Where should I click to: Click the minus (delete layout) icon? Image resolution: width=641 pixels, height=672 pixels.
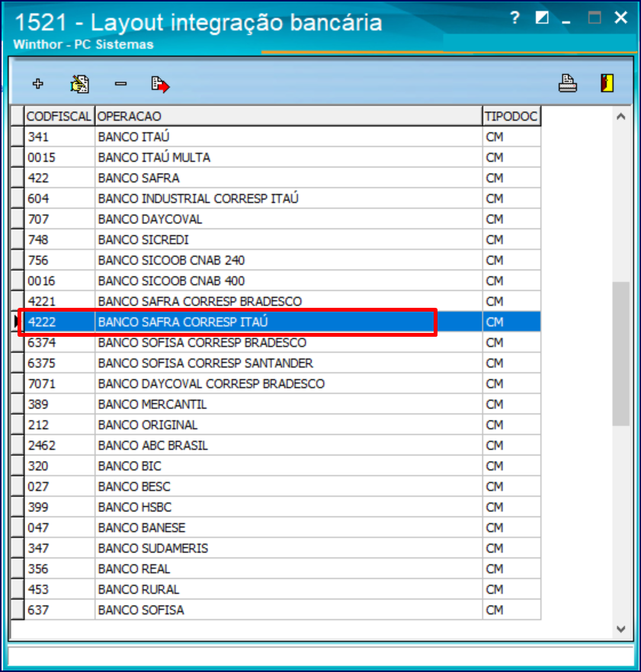point(121,84)
